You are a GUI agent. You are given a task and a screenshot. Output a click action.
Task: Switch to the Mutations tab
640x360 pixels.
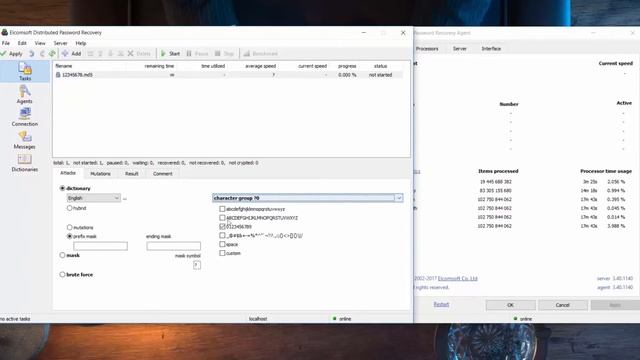[100, 173]
